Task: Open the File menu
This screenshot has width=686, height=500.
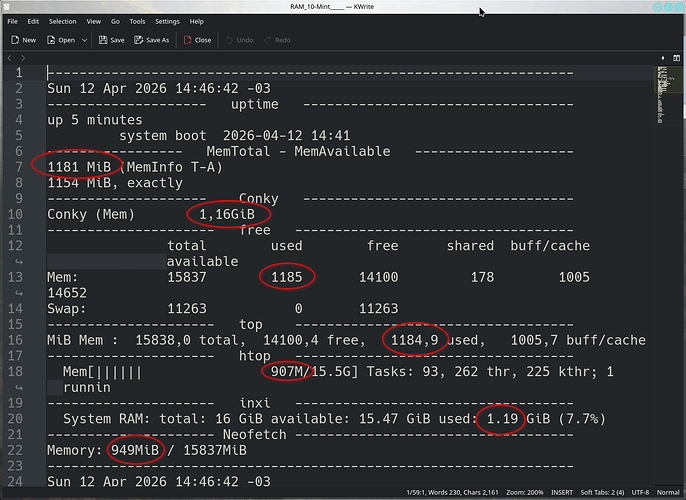Action: pyautogui.click(x=13, y=21)
